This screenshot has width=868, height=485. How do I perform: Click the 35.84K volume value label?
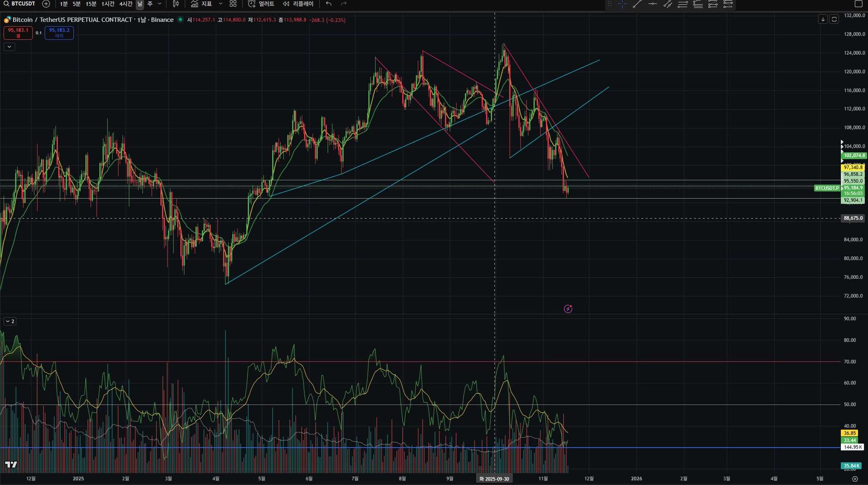tap(851, 466)
